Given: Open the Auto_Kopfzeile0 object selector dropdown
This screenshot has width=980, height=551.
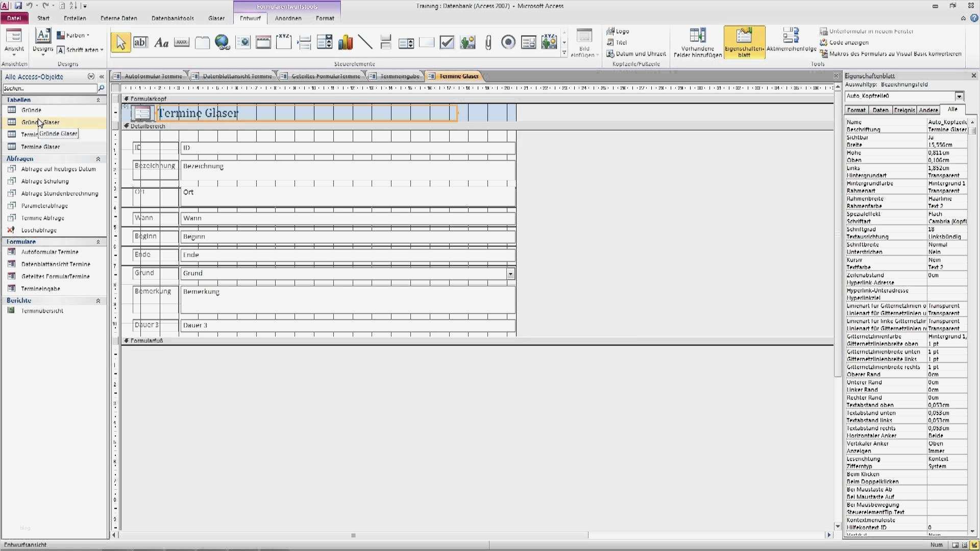Looking at the screenshot, I should [959, 96].
